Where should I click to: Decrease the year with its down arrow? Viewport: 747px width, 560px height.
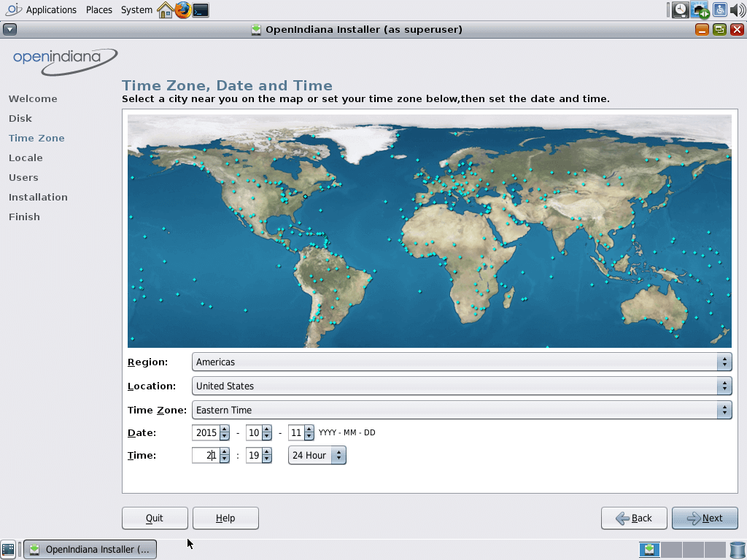point(225,436)
